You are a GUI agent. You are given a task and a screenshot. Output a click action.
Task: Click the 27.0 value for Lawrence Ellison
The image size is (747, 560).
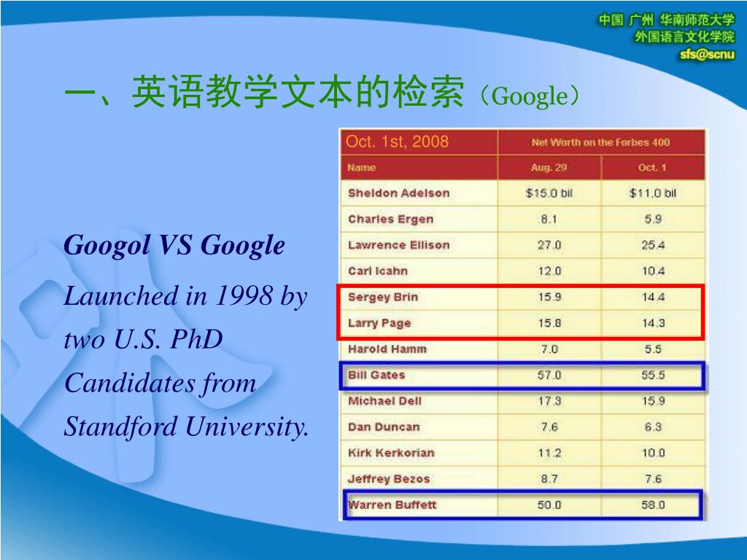(x=549, y=245)
